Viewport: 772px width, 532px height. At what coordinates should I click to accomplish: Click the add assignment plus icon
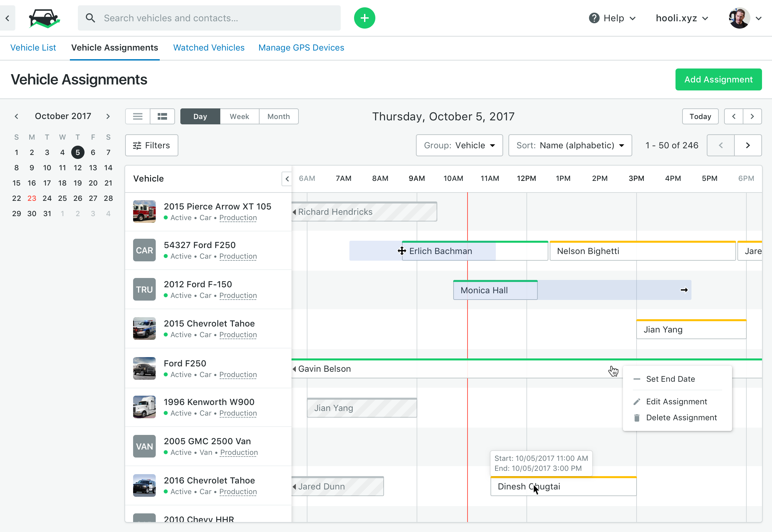click(364, 18)
